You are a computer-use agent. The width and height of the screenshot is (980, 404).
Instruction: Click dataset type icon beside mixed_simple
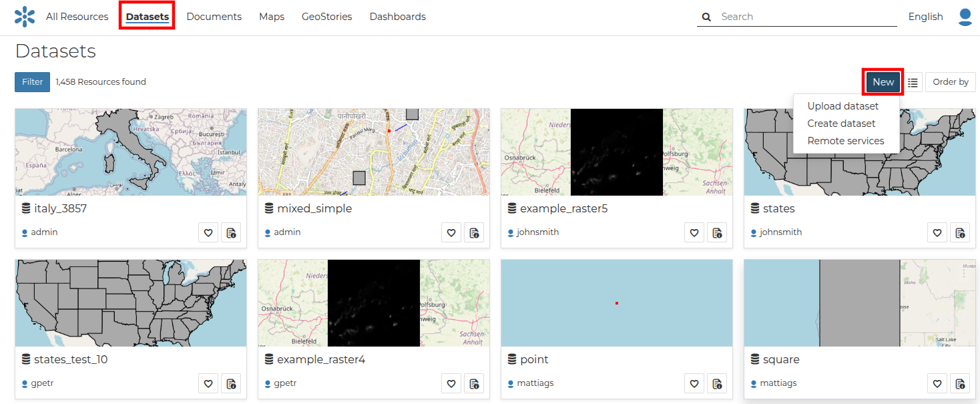[269, 208]
